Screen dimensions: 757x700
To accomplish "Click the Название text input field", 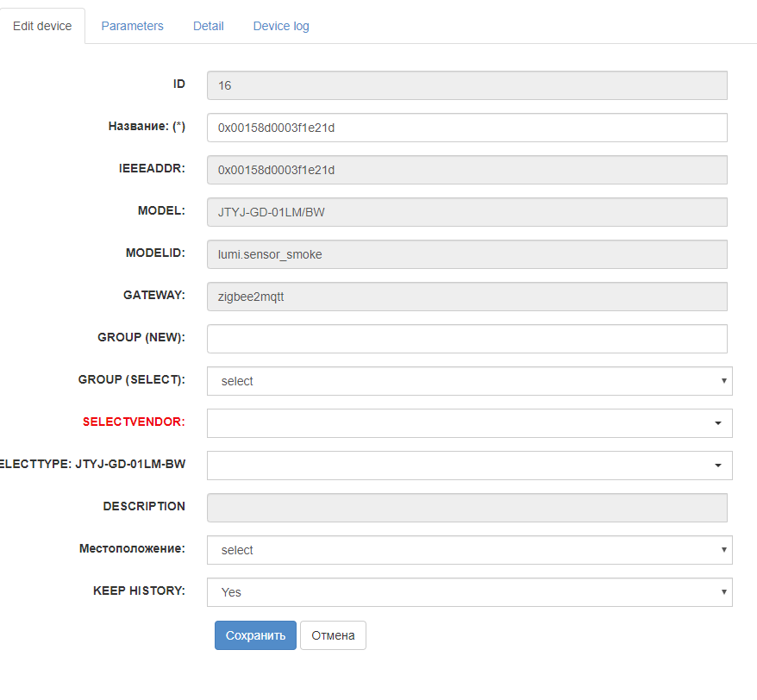I will click(x=466, y=128).
